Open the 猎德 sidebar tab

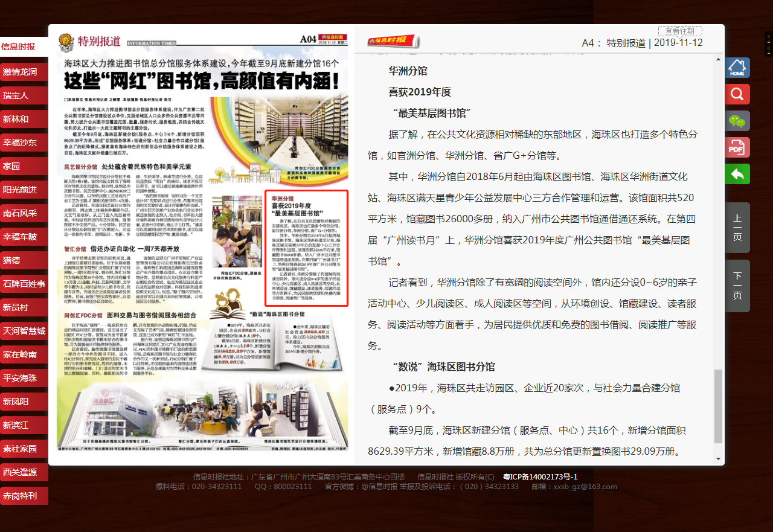pyautogui.click(x=24, y=260)
